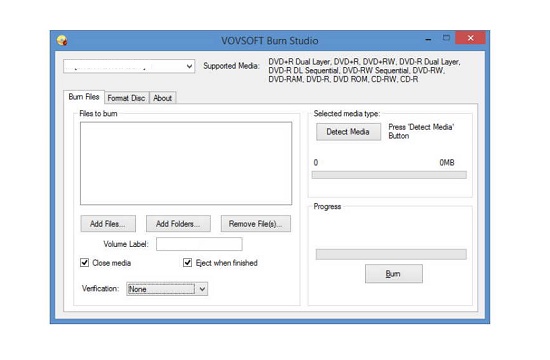Click the Supported Media: label
The height and width of the screenshot is (360, 550).
point(232,66)
